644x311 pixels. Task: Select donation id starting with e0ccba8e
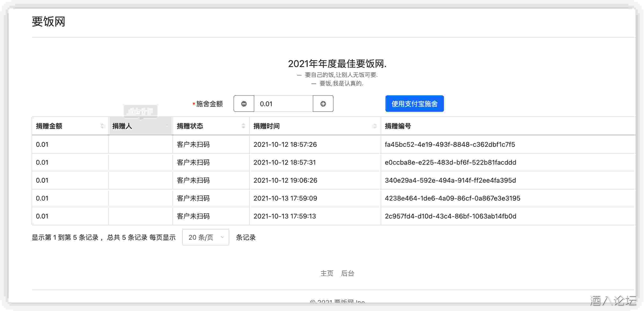[450, 163]
